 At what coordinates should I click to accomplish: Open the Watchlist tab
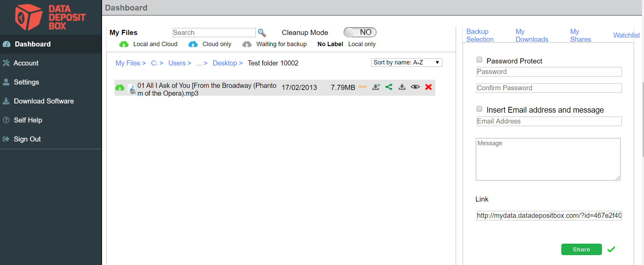626,35
